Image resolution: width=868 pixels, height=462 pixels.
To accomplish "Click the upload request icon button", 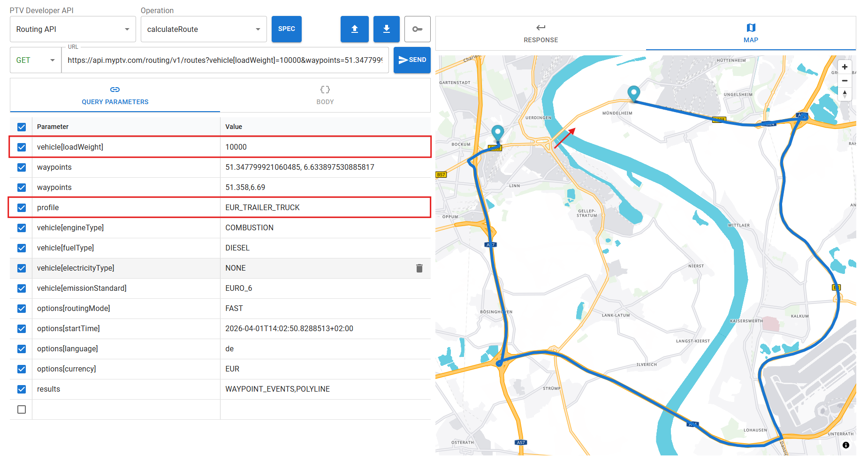I will click(x=354, y=29).
